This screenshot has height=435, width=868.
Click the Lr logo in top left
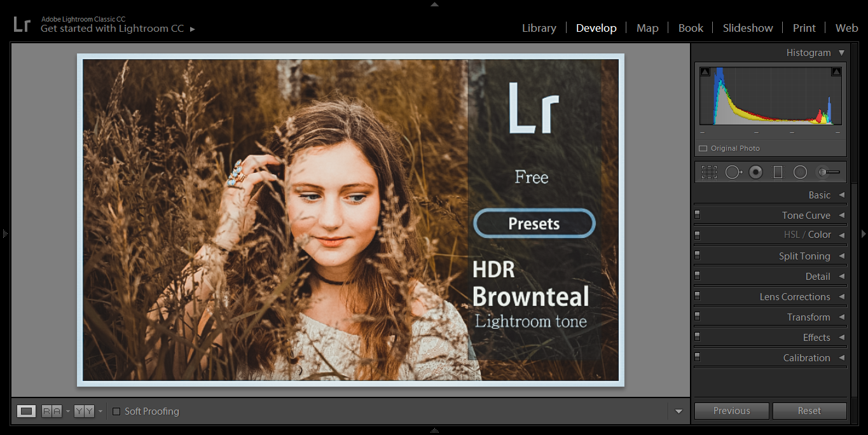(x=22, y=25)
